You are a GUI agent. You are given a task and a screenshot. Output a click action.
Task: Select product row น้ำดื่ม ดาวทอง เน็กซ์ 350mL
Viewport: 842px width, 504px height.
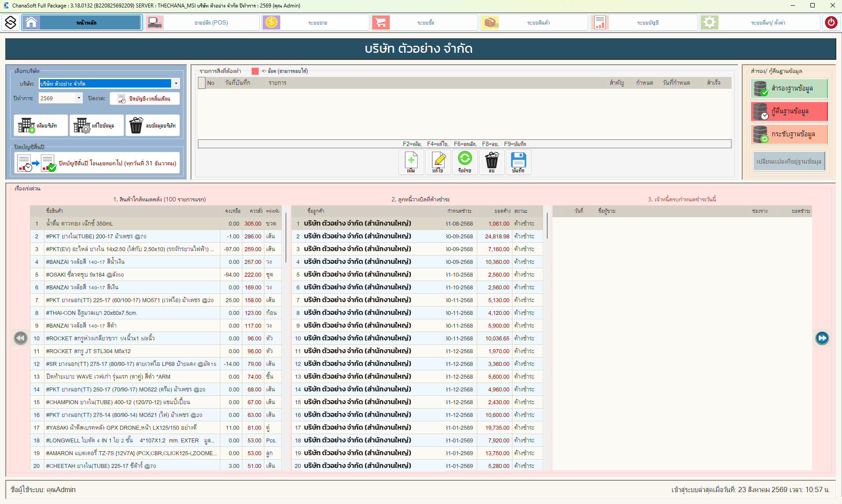click(156, 223)
